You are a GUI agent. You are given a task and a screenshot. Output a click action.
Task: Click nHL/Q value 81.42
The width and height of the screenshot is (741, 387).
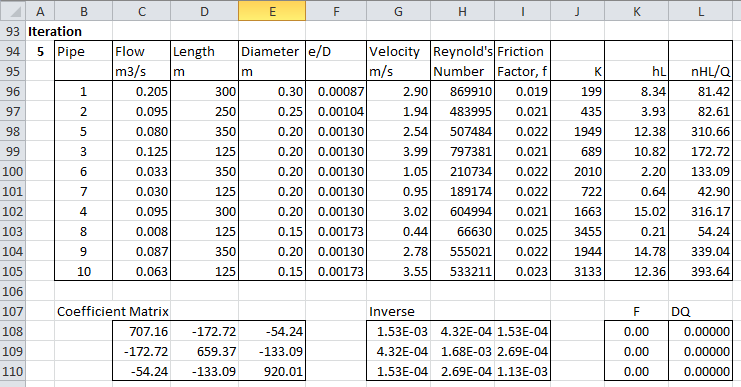click(701, 91)
